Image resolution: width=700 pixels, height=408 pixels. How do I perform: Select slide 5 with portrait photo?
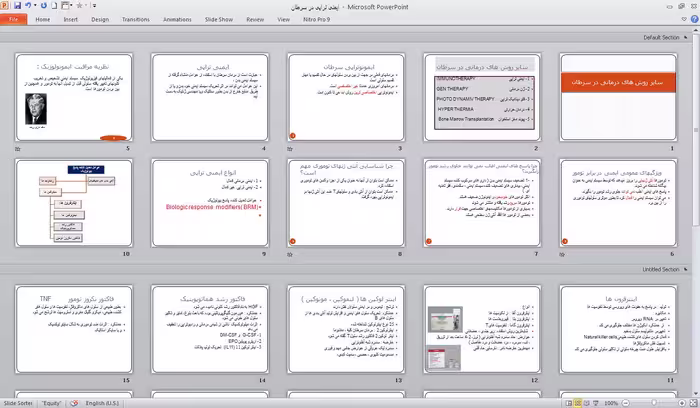[74, 97]
